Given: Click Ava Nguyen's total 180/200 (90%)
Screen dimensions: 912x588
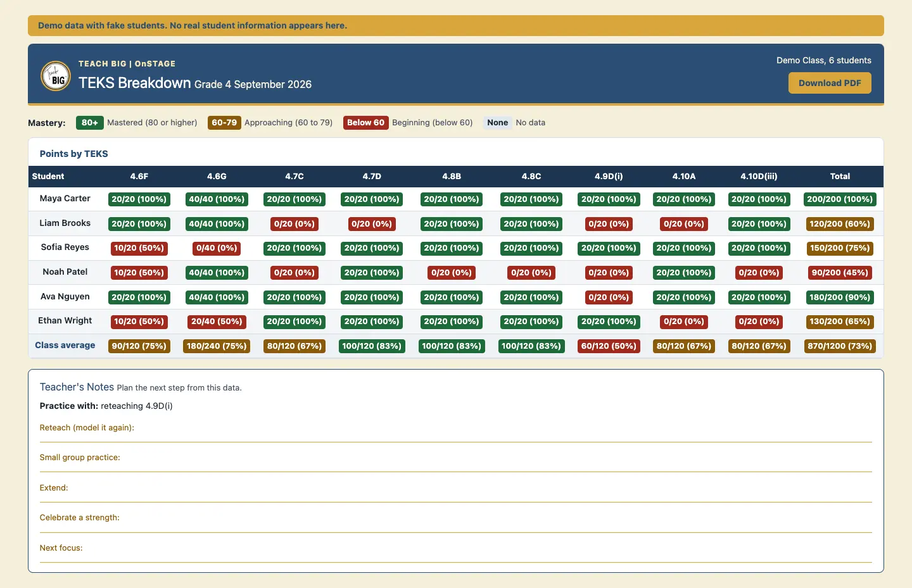Looking at the screenshot, I should tap(840, 297).
